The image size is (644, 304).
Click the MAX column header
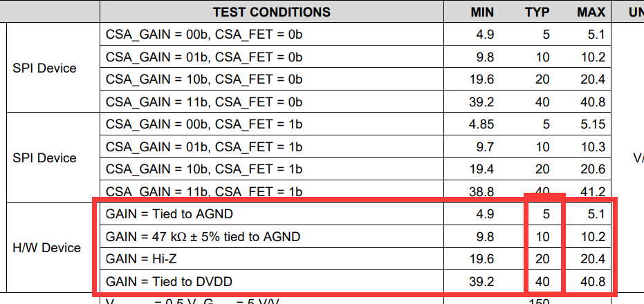tap(591, 12)
